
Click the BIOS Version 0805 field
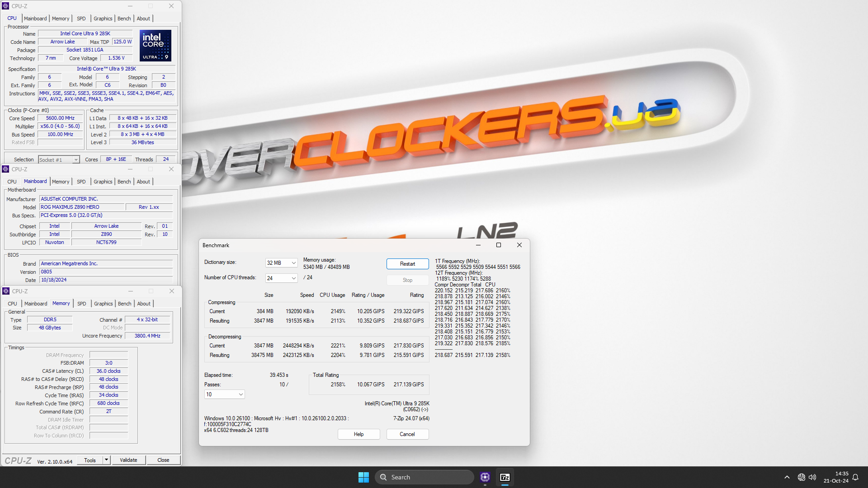pyautogui.click(x=106, y=272)
